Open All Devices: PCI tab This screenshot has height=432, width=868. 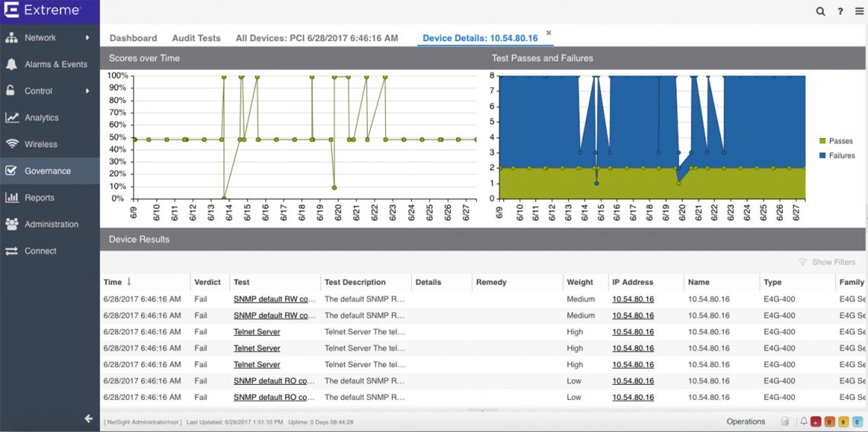coord(317,38)
